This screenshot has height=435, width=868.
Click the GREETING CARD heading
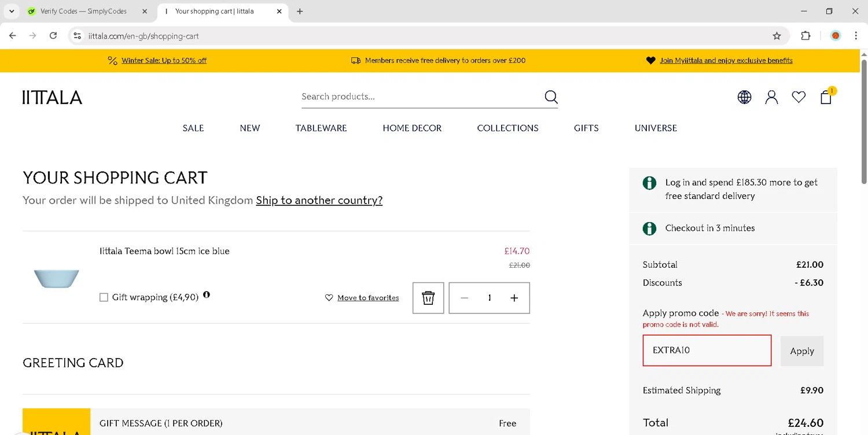[73, 363]
